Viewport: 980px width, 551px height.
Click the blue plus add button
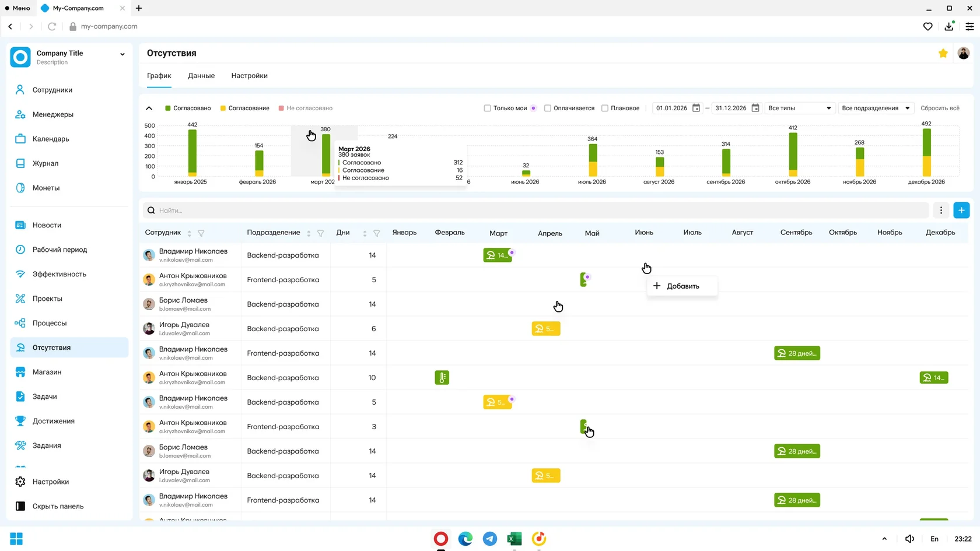pos(961,210)
